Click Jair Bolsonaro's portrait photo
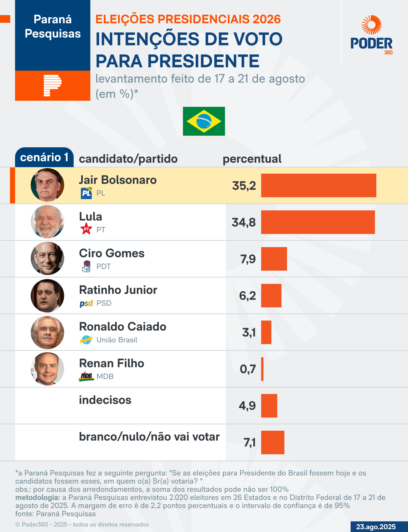 coord(47,185)
